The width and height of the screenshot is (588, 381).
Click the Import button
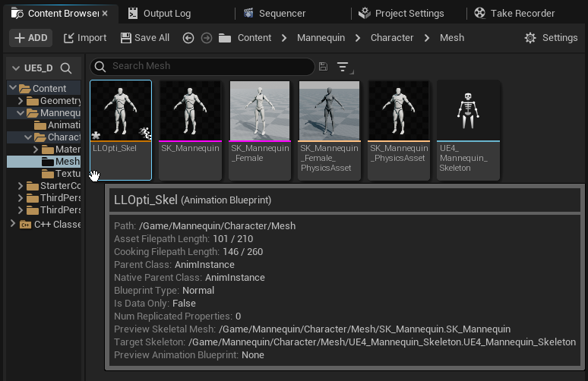pos(85,38)
